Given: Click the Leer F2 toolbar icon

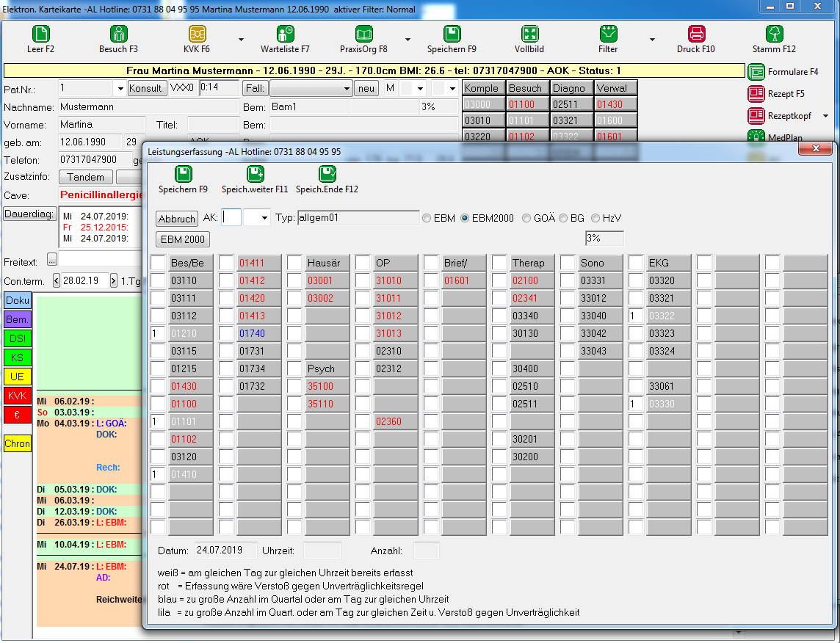Looking at the screenshot, I should click(x=40, y=34).
